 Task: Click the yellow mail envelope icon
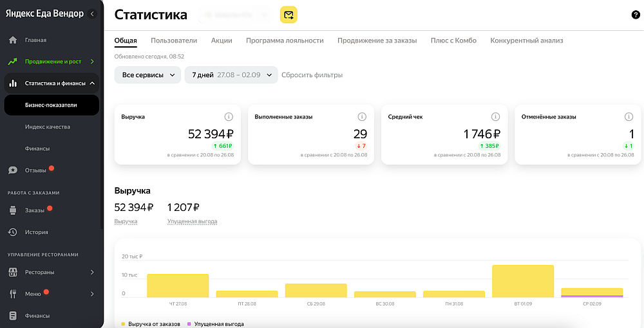289,15
